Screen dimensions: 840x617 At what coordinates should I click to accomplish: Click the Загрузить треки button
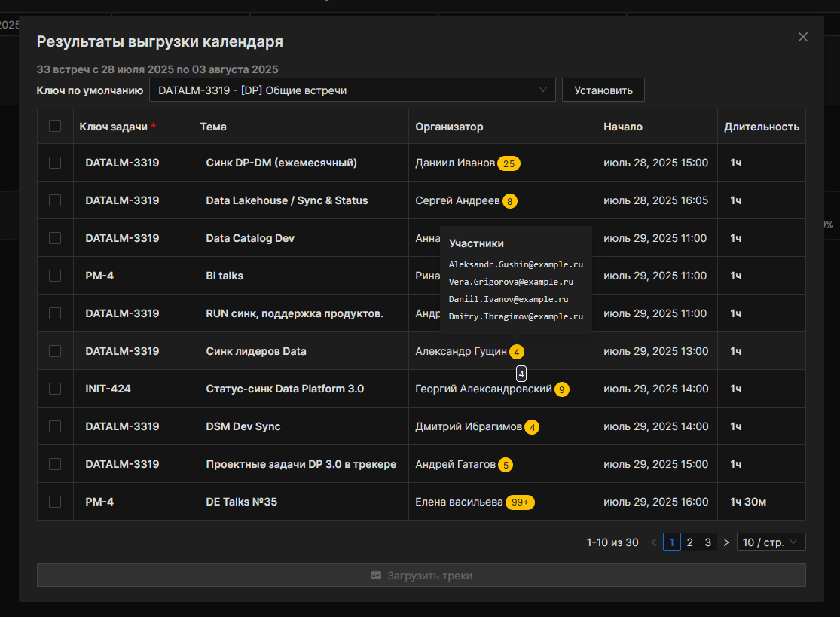421,576
